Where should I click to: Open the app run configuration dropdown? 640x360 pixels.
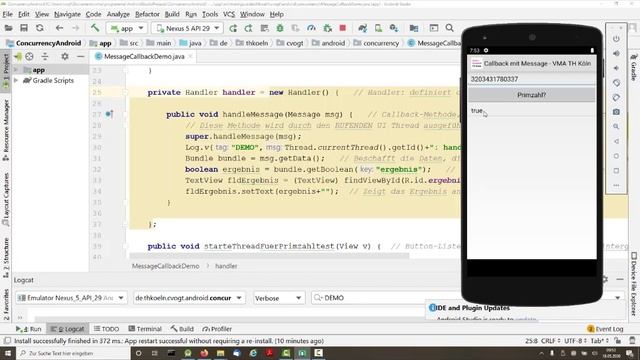[x=127, y=28]
